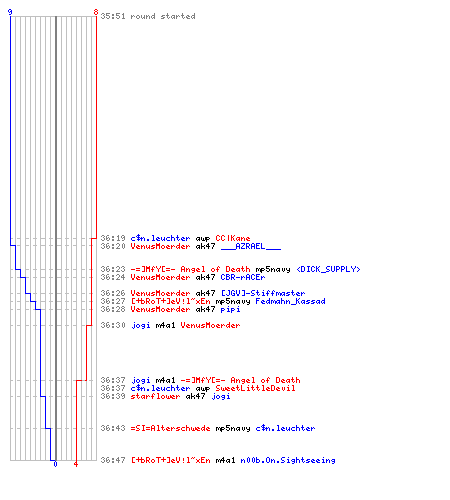Image resolution: width=450 pixels, height=500 pixels.
Task: Click the pipi player name
Action: point(230,309)
